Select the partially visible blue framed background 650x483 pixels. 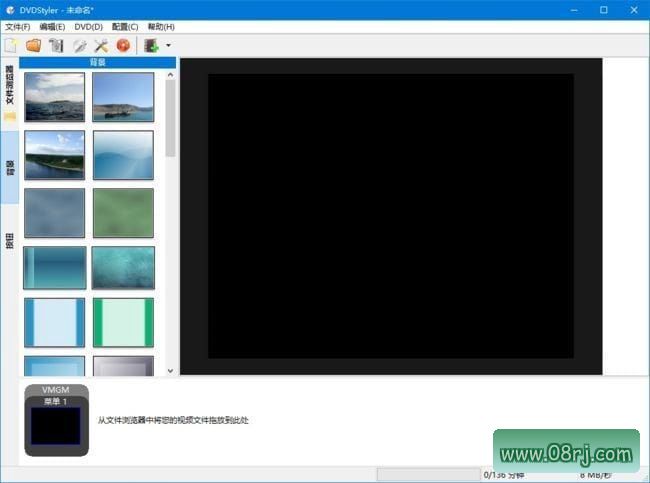[x=54, y=366]
